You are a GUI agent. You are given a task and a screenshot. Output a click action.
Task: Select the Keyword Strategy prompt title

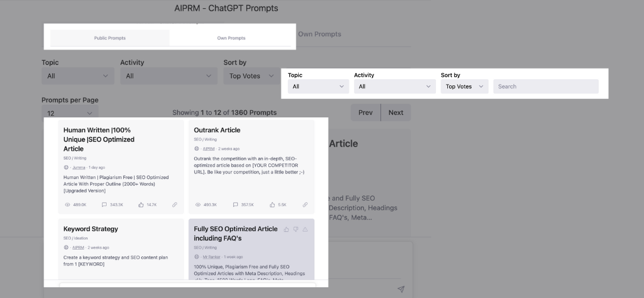click(x=91, y=229)
